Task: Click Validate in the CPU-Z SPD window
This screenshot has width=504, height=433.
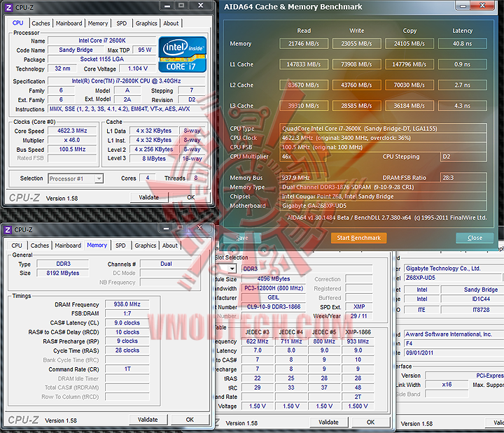Action: 328,422
